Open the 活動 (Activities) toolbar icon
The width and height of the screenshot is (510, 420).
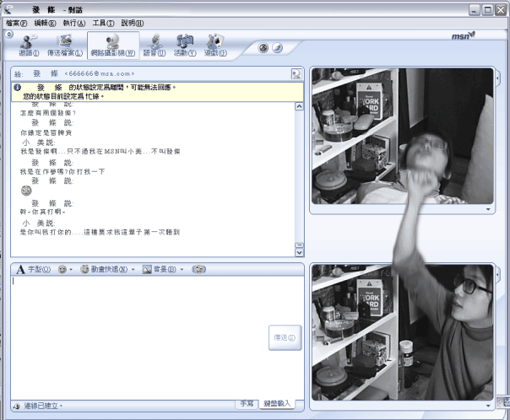click(x=185, y=45)
